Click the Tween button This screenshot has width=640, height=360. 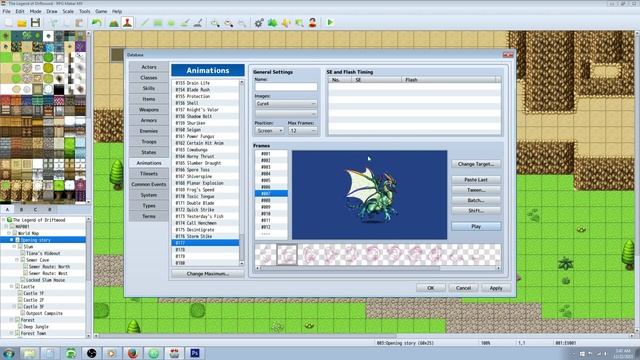476,190
